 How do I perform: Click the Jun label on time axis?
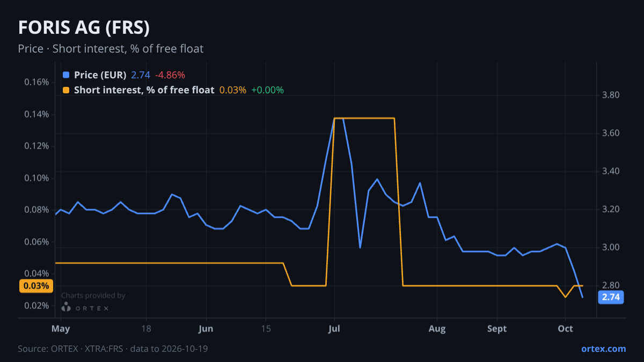click(x=206, y=329)
